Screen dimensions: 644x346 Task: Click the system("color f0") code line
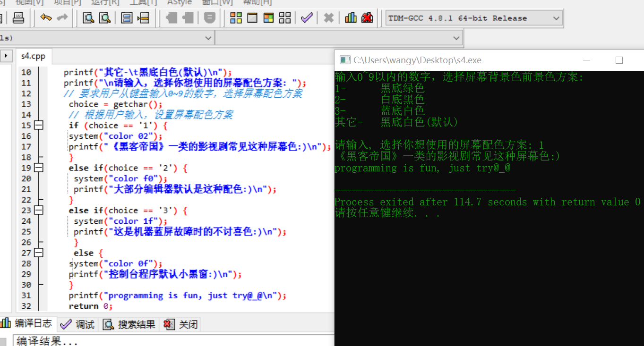[120, 179]
